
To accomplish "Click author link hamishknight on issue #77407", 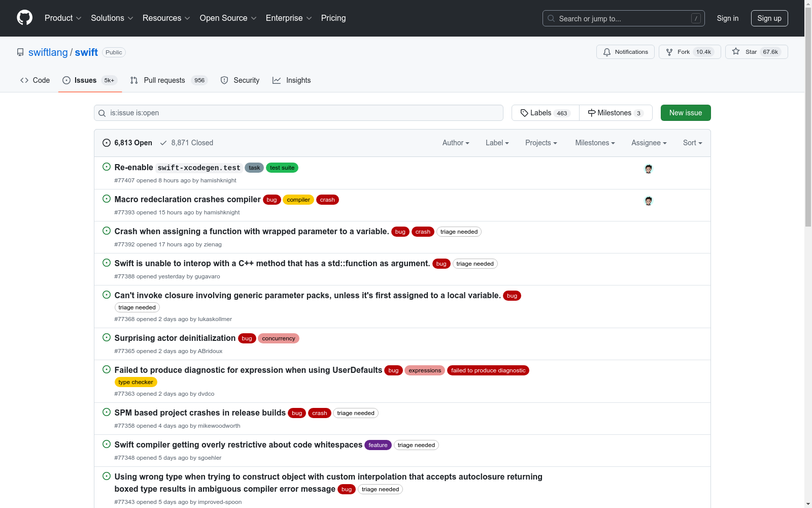I will (218, 180).
